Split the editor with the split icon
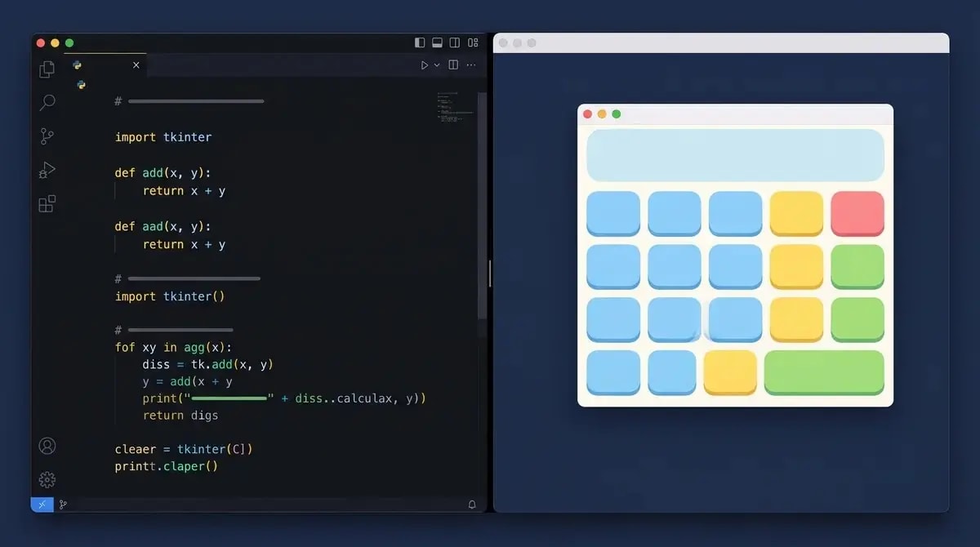980x547 pixels. click(454, 65)
